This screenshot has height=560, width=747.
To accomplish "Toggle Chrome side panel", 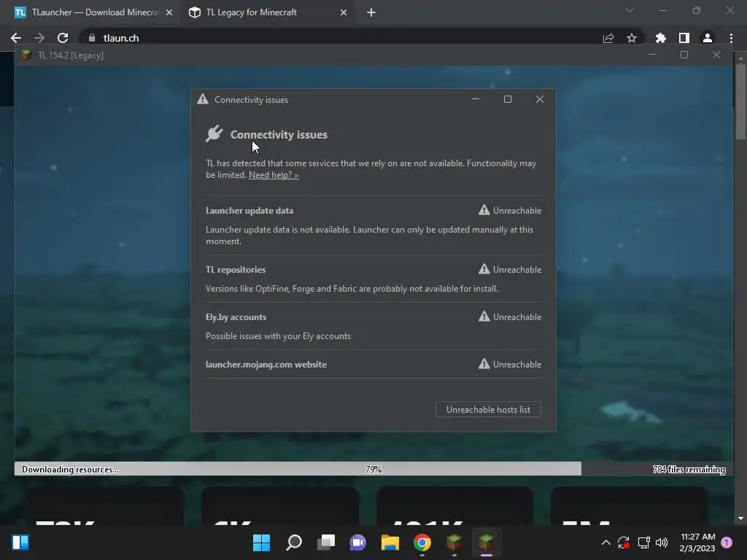I will tap(684, 38).
